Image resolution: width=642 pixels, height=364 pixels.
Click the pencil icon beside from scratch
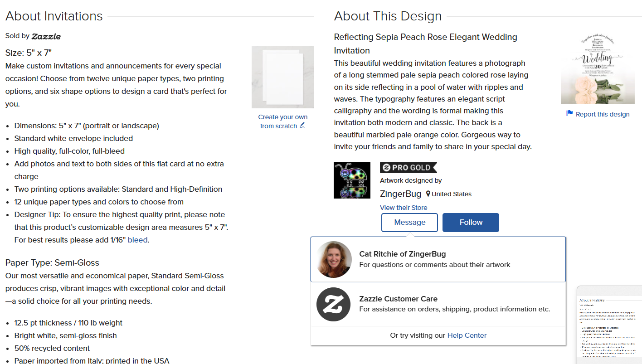(x=302, y=126)
